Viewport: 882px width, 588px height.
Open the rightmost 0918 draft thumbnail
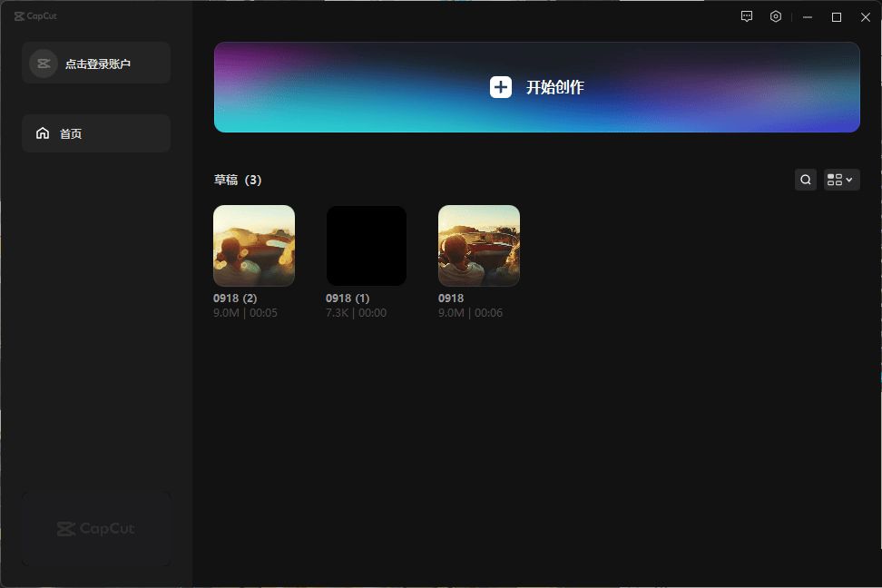[479, 246]
